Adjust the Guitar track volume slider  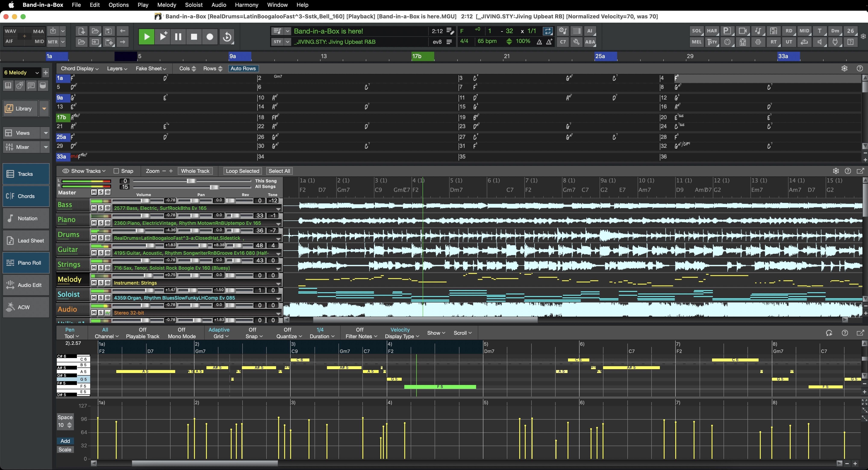(150, 246)
